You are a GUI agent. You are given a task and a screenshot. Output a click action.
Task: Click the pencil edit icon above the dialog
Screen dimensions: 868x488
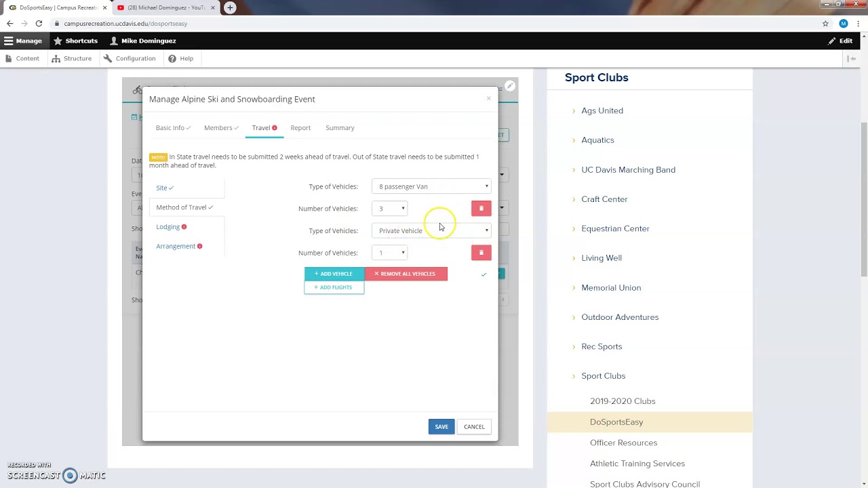[510, 86]
